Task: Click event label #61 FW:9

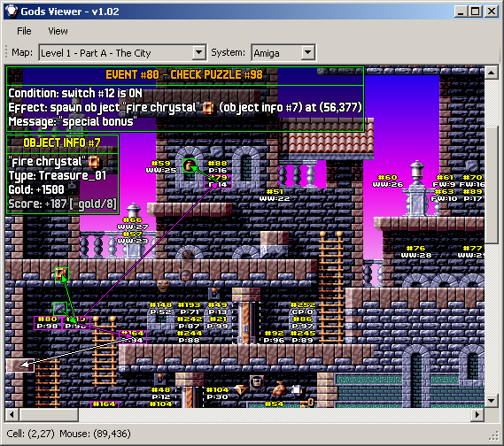Action: (445, 181)
